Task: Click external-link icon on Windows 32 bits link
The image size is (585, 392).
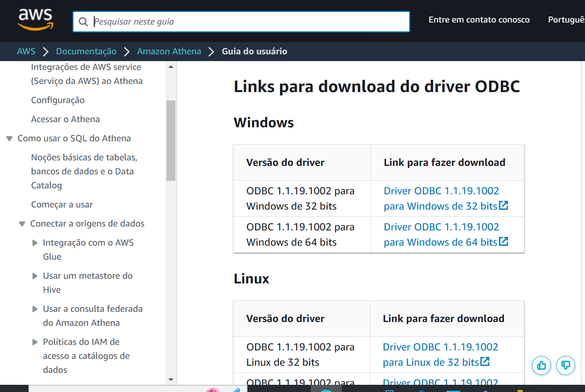Action: coord(503,205)
